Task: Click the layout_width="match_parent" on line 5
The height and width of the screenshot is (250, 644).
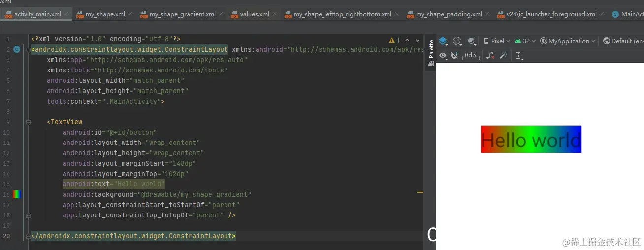Action: [116, 80]
